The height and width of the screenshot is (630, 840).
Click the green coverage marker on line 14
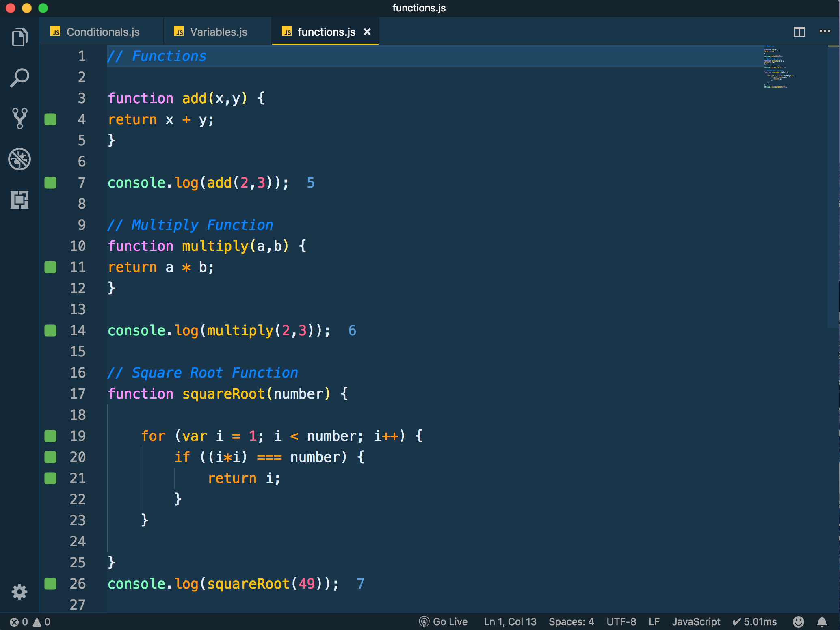coord(50,330)
